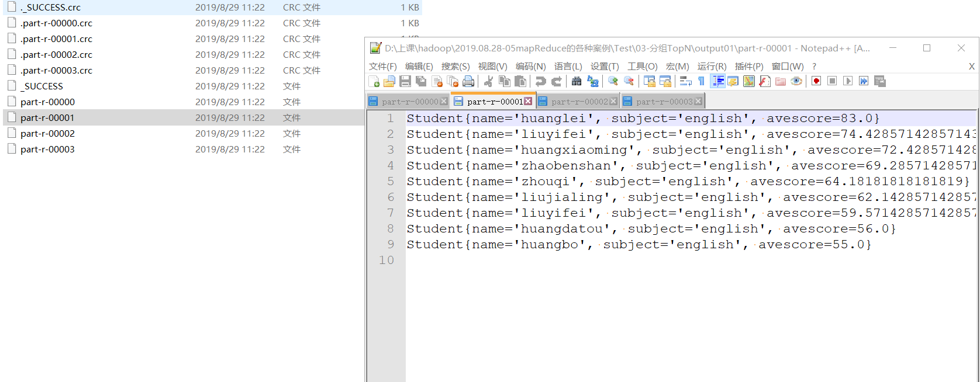Click the Zoom Out magnifier icon

(629, 81)
